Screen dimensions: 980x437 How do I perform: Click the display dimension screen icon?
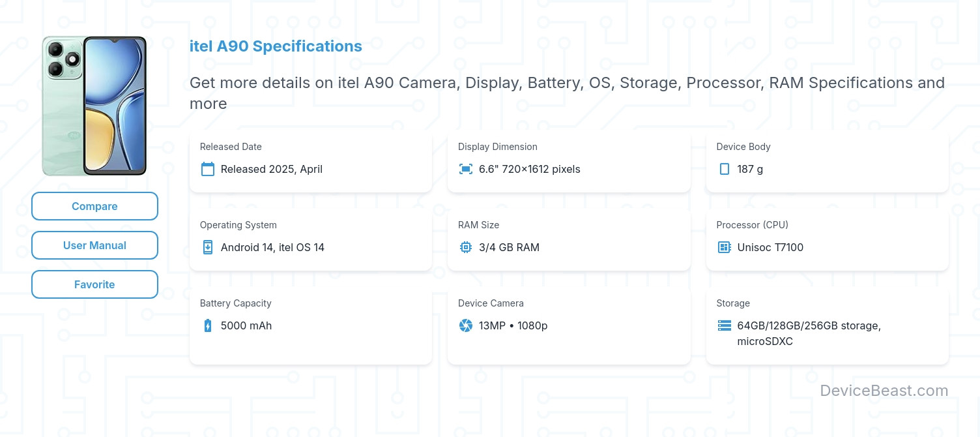(x=466, y=169)
